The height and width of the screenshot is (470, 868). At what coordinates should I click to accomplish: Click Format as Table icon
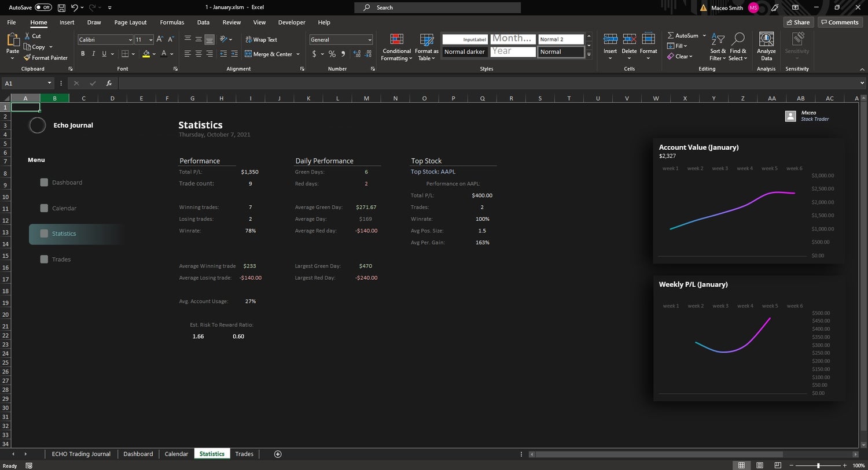pos(426,40)
